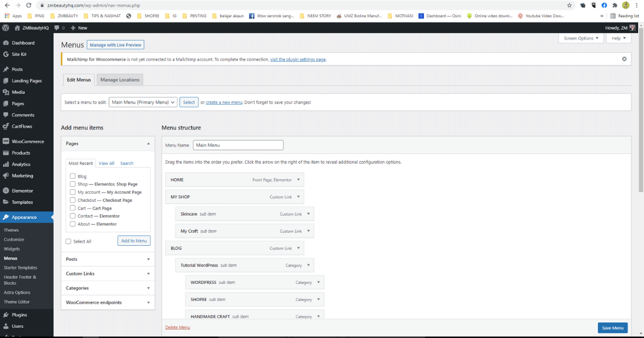Viewport: 644px width, 338px height.
Task: Check the Blog page checkbox
Action: click(x=72, y=176)
